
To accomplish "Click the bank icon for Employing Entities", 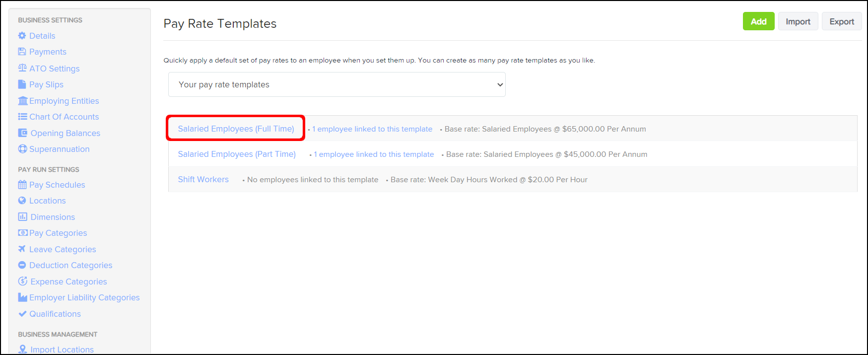I will (23, 101).
